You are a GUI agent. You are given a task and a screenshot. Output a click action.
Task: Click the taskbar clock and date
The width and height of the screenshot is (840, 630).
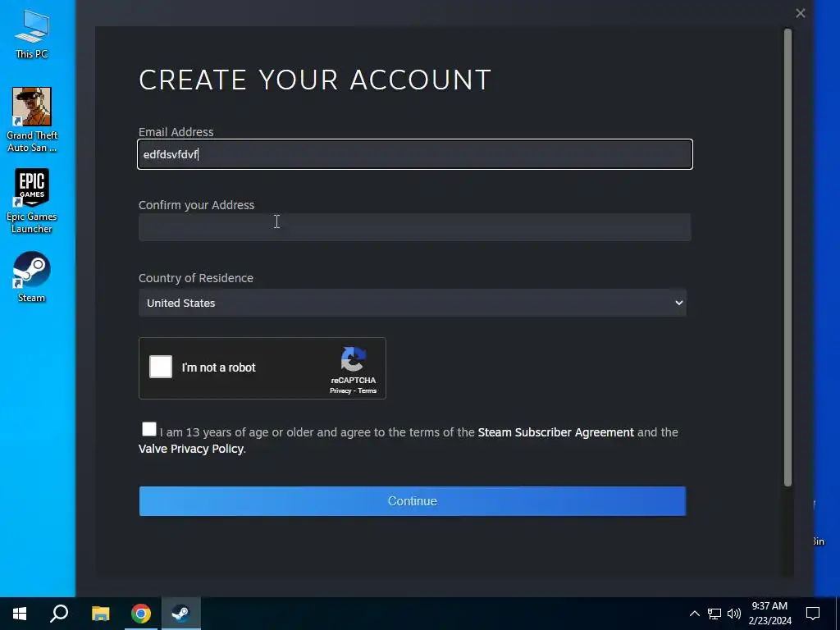769,614
